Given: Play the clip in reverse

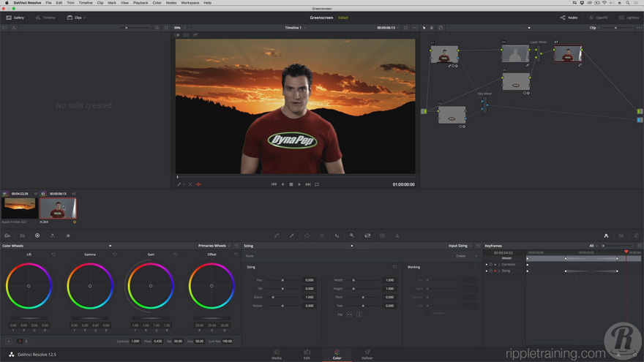Looking at the screenshot, I should [282, 185].
